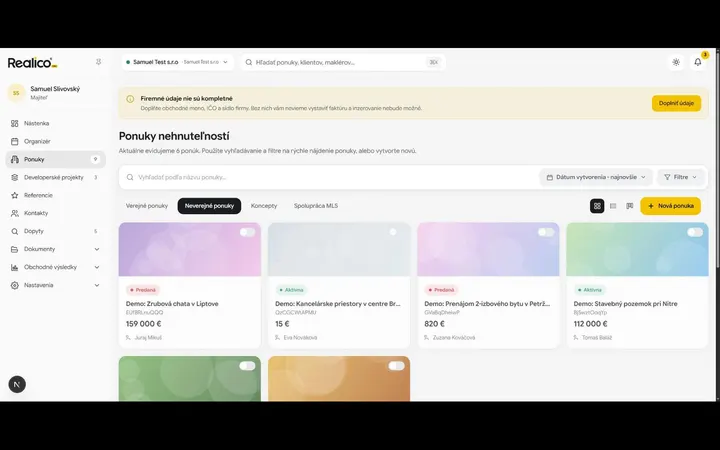Switch to map view icon

(x=630, y=206)
